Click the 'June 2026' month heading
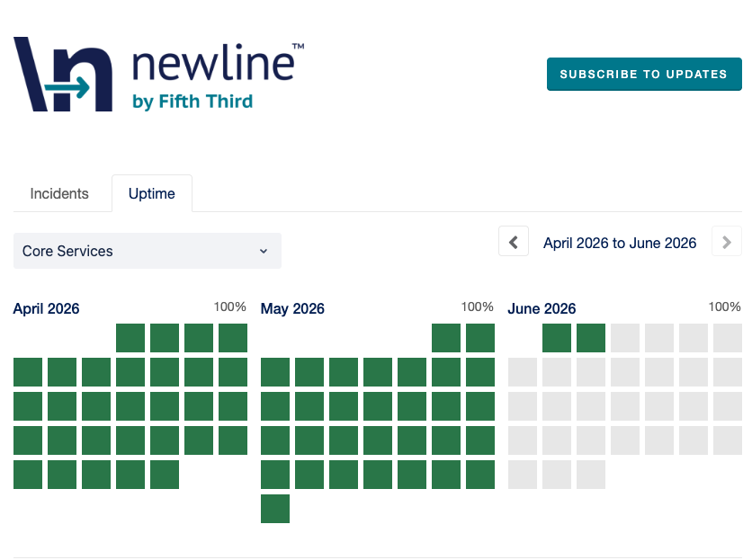 (x=542, y=308)
